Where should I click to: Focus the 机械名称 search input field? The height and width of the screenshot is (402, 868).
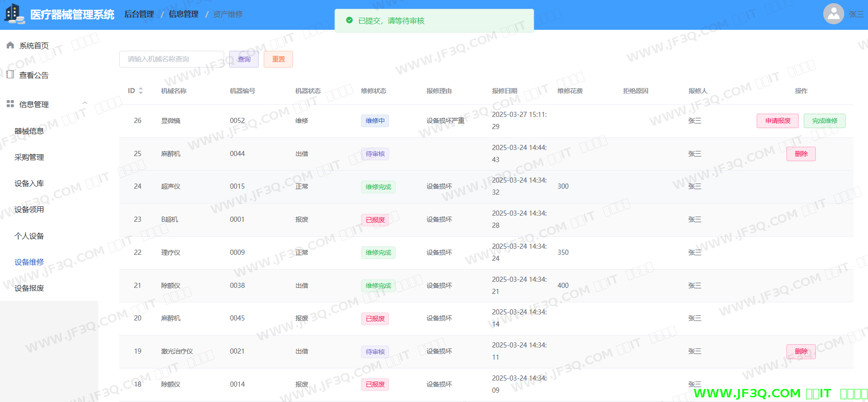point(171,59)
